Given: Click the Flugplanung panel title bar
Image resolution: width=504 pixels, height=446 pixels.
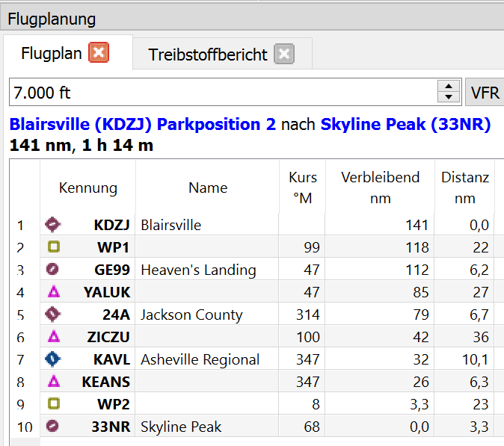Looking at the screenshot, I should tap(252, 19).
